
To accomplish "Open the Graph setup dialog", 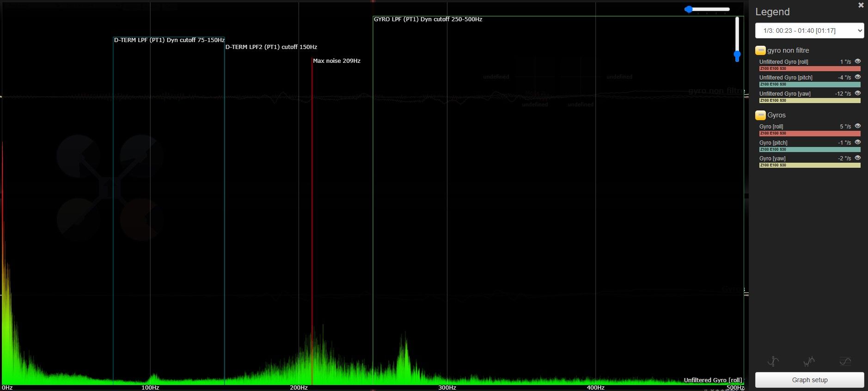I will pos(809,380).
